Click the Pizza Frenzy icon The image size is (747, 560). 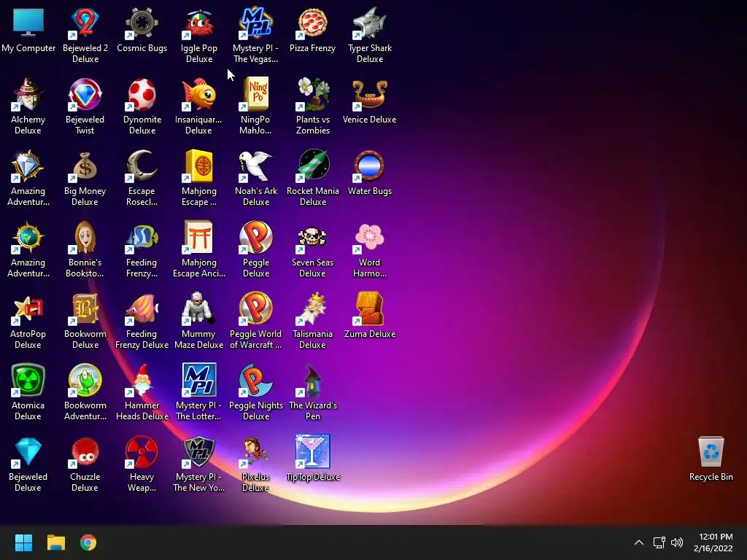[312, 23]
